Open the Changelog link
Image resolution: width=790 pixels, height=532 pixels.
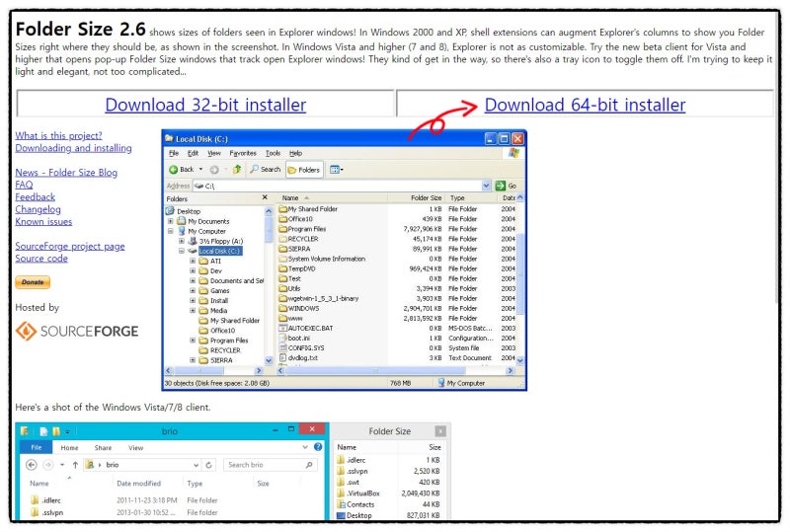click(38, 209)
